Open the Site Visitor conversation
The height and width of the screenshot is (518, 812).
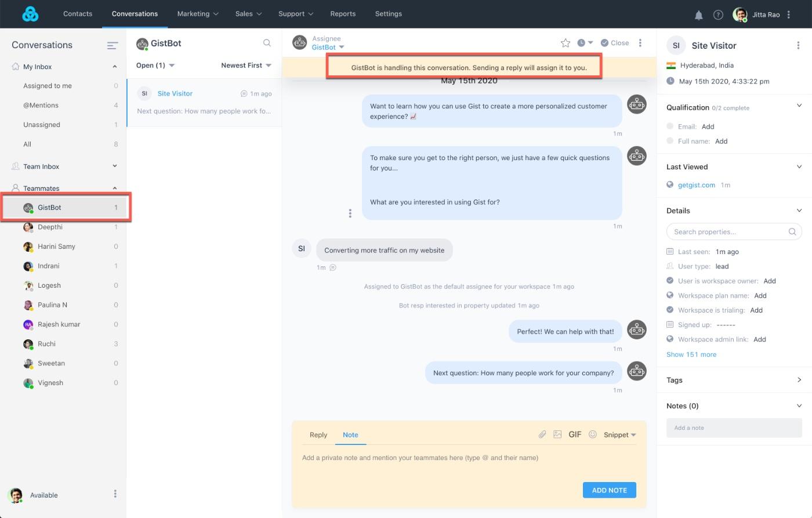point(204,103)
